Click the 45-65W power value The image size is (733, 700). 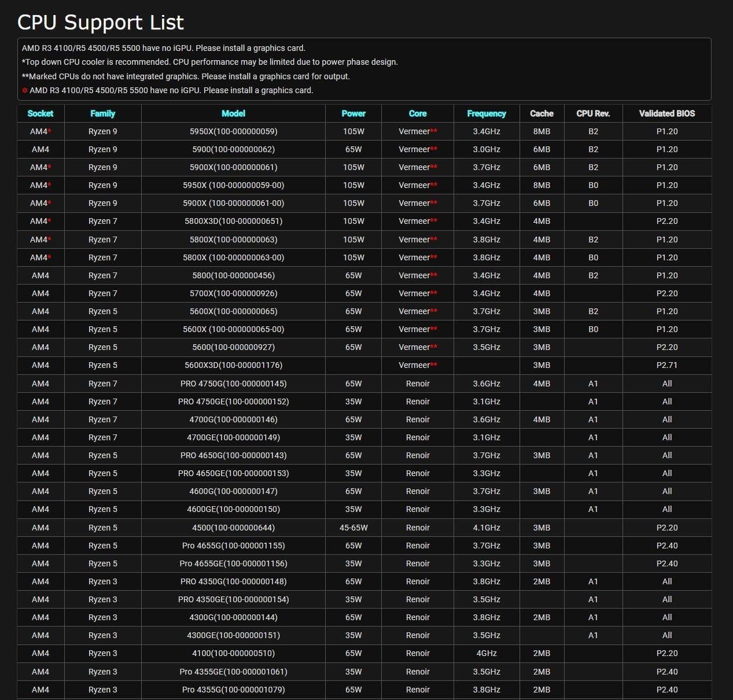[353, 528]
